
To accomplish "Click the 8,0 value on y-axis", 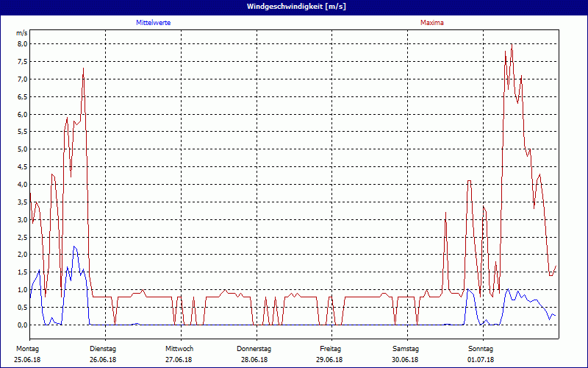I will point(21,44).
